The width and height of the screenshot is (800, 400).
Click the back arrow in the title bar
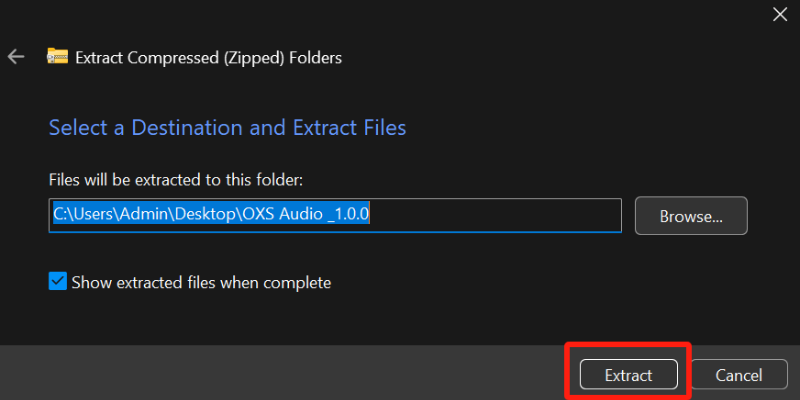[x=16, y=57]
